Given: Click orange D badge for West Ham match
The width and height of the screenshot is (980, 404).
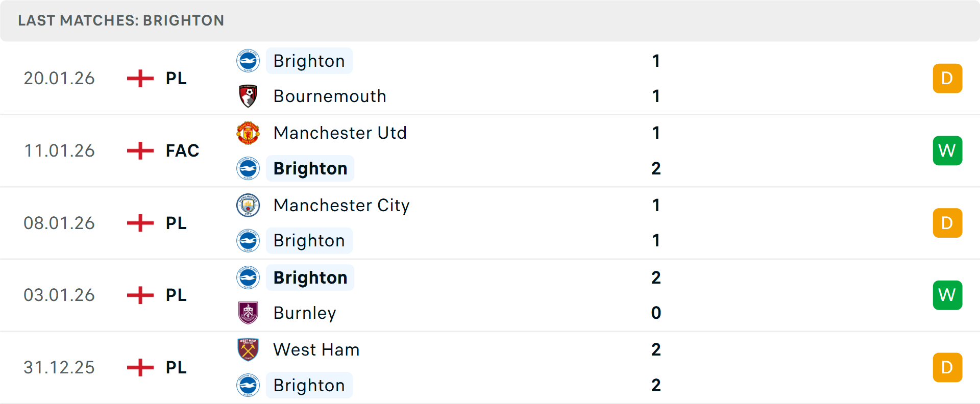Looking at the screenshot, I should (x=947, y=367).
